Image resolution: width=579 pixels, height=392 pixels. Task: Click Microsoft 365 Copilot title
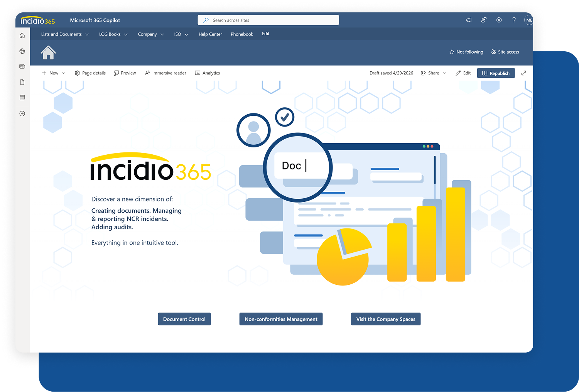click(95, 20)
